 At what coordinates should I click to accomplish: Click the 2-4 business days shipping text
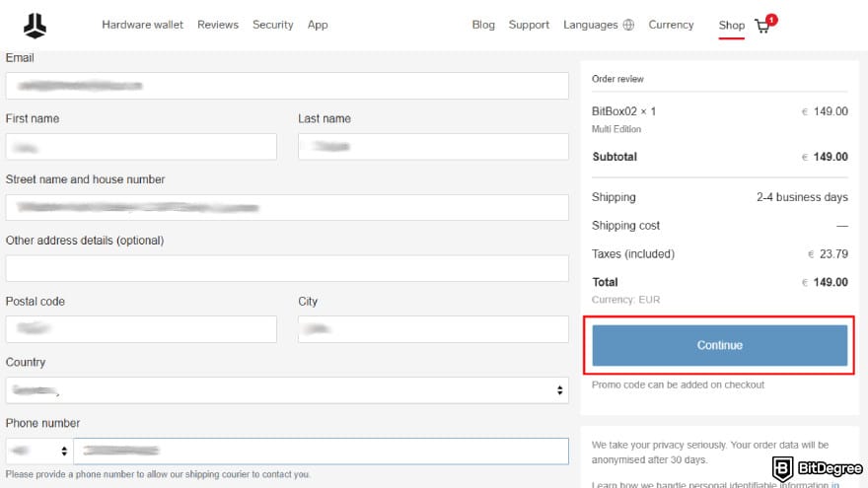[x=802, y=197]
